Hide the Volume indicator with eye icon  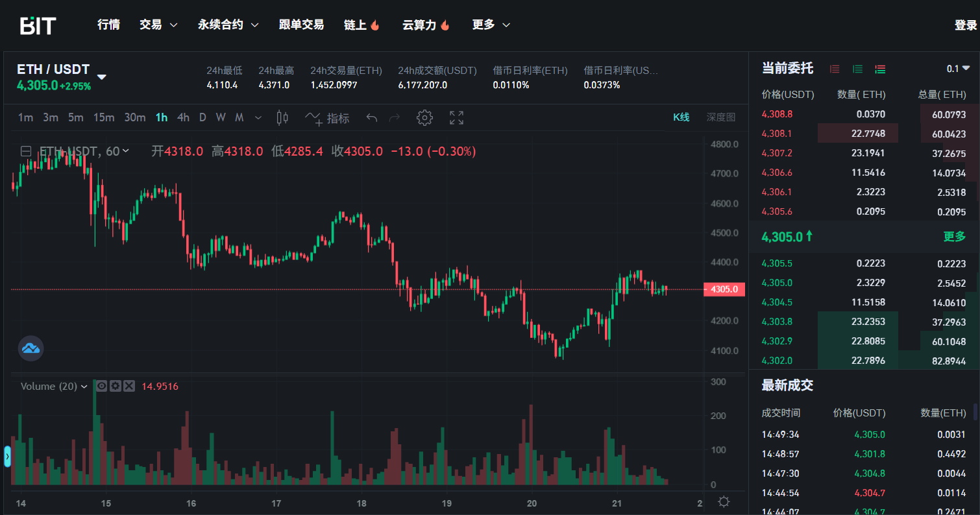click(102, 386)
